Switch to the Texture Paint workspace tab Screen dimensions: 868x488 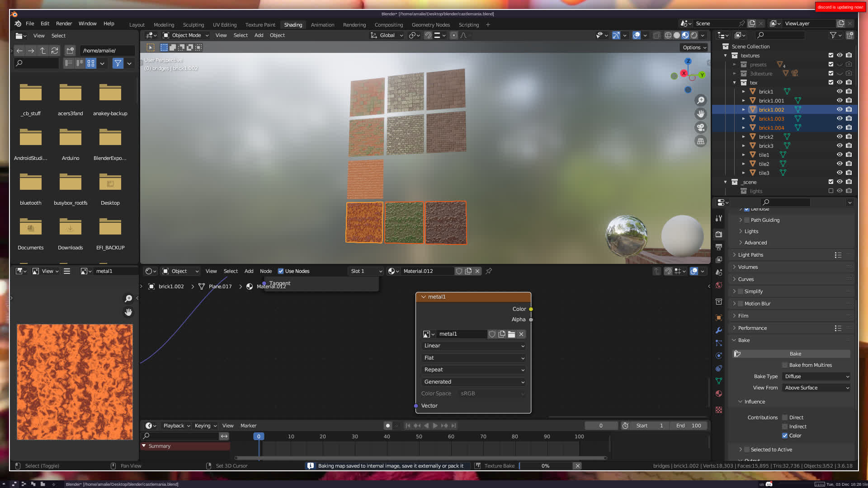(260, 25)
